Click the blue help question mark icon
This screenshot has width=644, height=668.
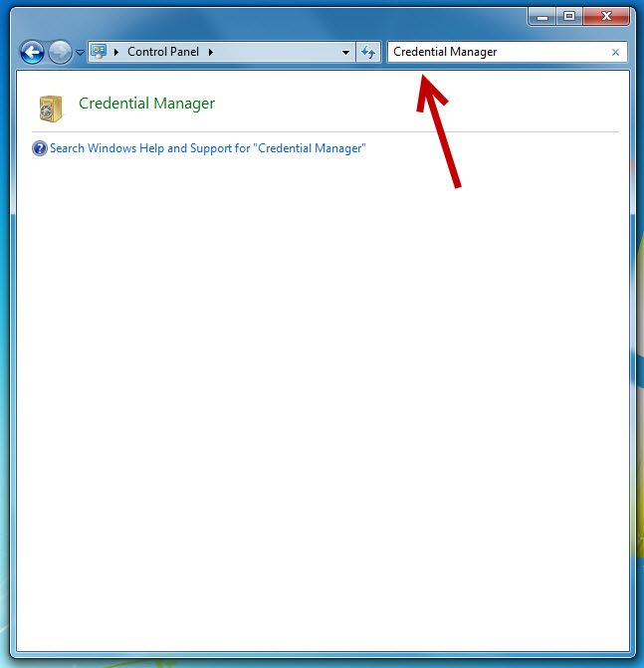tap(40, 148)
